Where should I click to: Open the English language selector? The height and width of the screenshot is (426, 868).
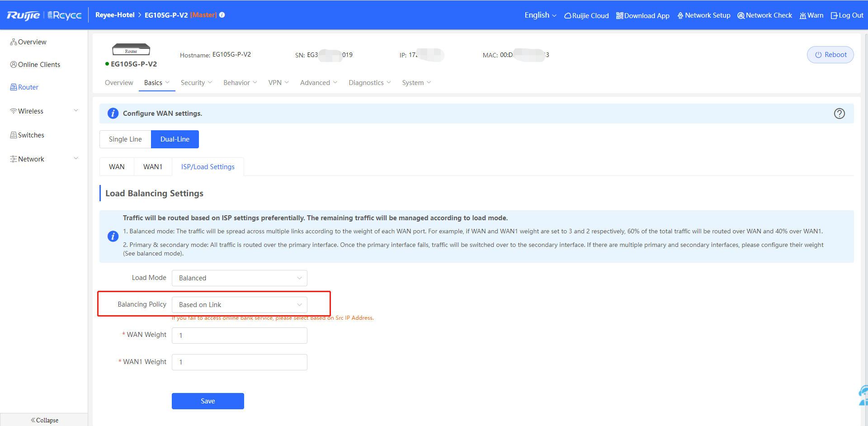point(540,15)
